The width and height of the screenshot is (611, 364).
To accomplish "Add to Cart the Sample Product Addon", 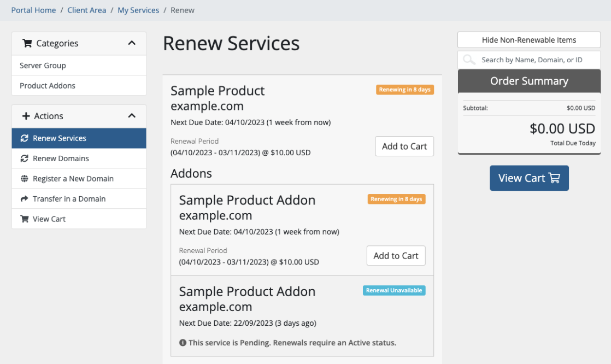I will 396,255.
